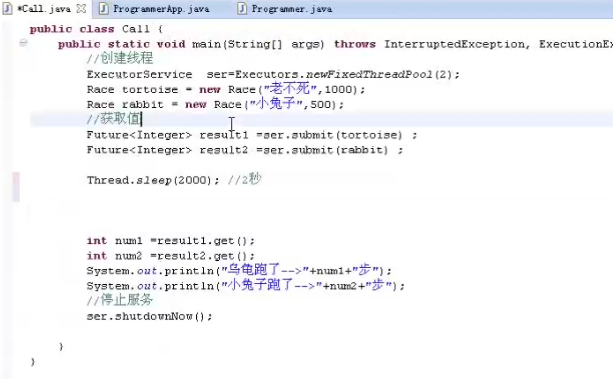Viewport: 613px width, 379px height.
Task: Click the Java file icon on Programmer.java tab
Action: [242, 9]
